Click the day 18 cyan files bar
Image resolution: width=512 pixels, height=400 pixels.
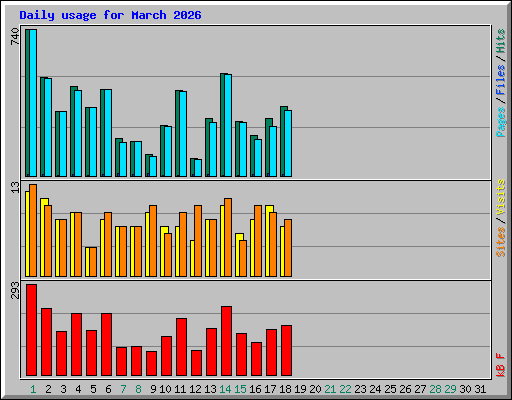(288, 144)
